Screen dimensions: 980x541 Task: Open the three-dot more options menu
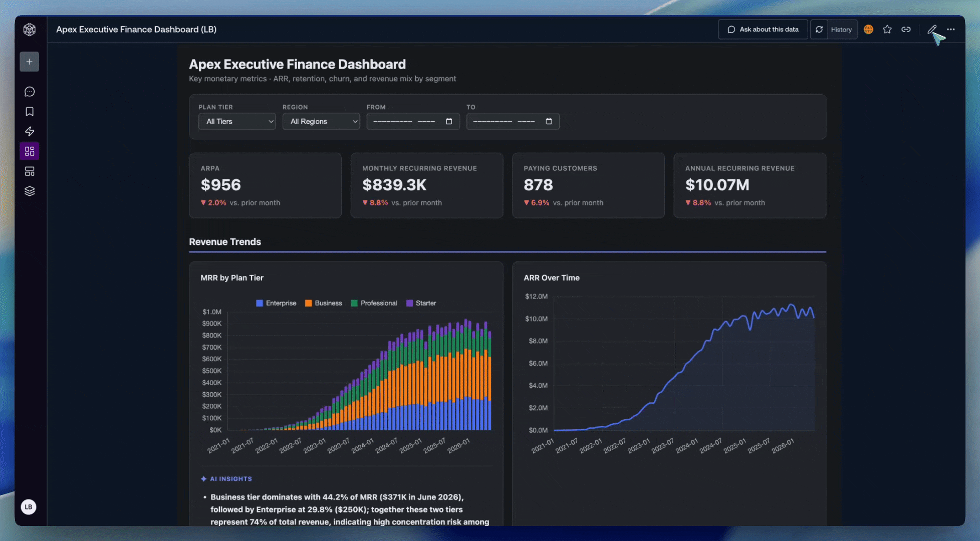pyautogui.click(x=951, y=30)
